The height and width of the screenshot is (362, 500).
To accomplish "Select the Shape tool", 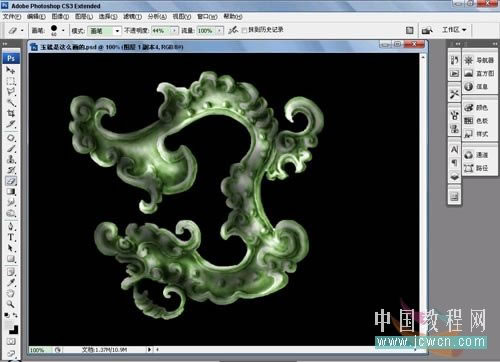I will coord(11,259).
